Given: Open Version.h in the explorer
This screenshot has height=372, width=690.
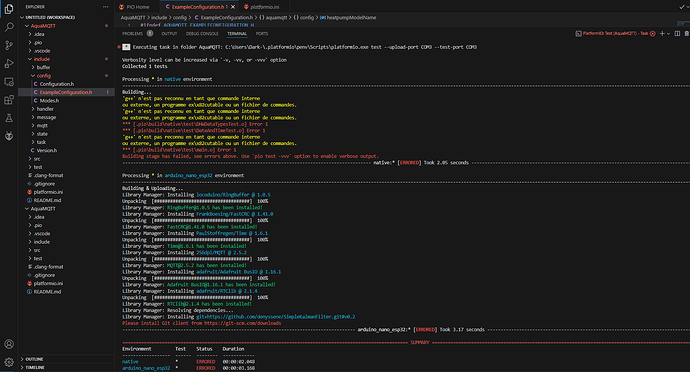Looking at the screenshot, I should 66,151.
